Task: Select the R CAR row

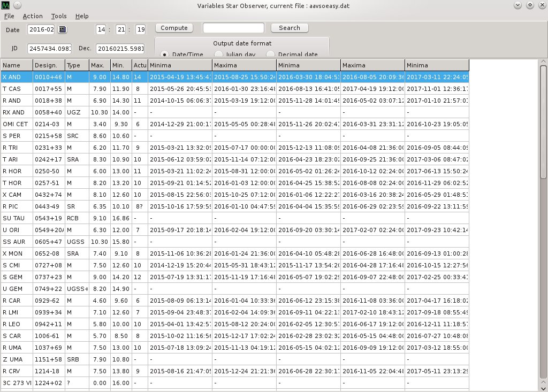Action: pos(235,301)
